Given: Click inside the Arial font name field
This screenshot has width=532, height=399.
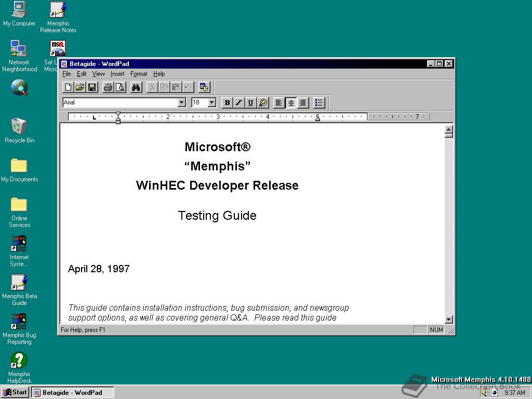Looking at the screenshot, I should (120, 102).
